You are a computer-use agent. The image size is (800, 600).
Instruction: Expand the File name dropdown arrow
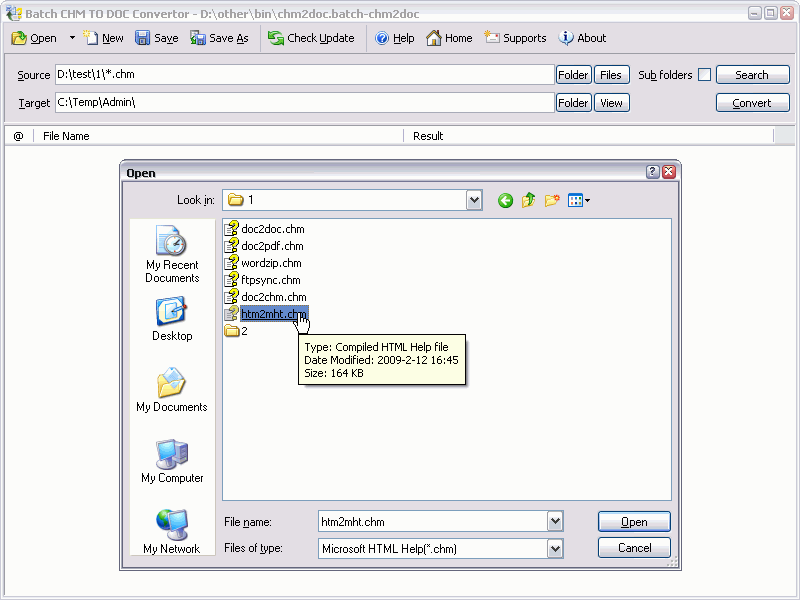pos(555,521)
